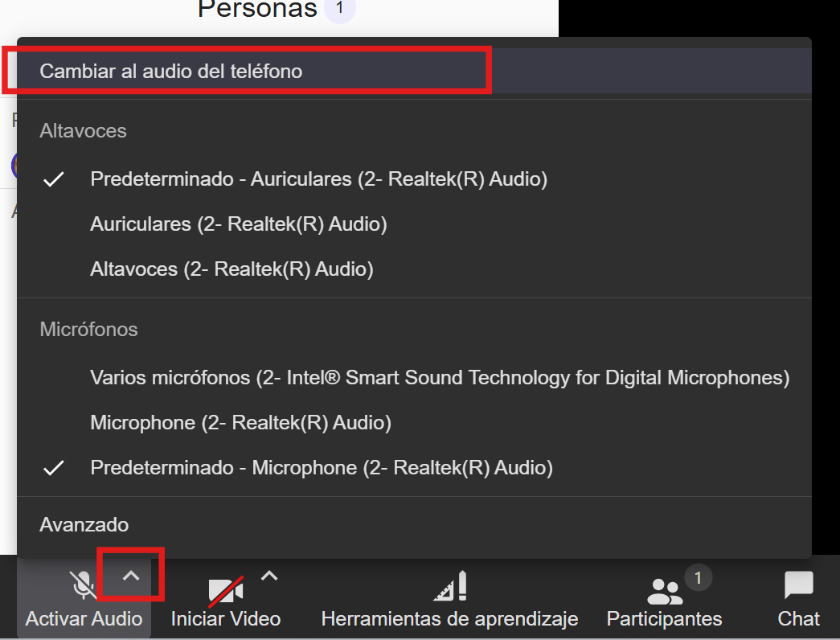Choose Cambiar al audio del teléfono
The height and width of the screenshot is (640, 840).
pos(414,72)
